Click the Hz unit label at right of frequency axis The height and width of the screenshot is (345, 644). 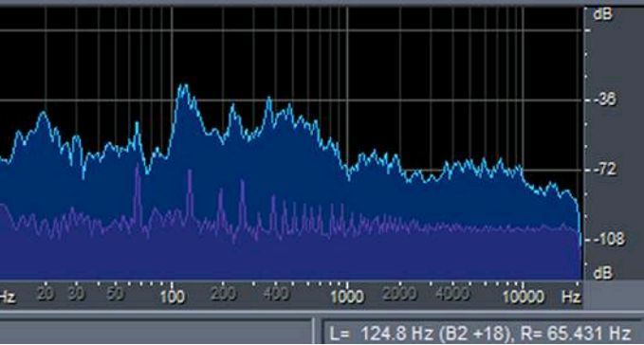(x=571, y=297)
